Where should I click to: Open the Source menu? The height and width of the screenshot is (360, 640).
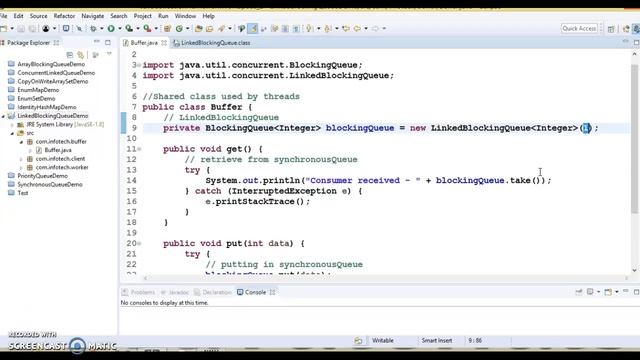pyautogui.click(x=38, y=16)
